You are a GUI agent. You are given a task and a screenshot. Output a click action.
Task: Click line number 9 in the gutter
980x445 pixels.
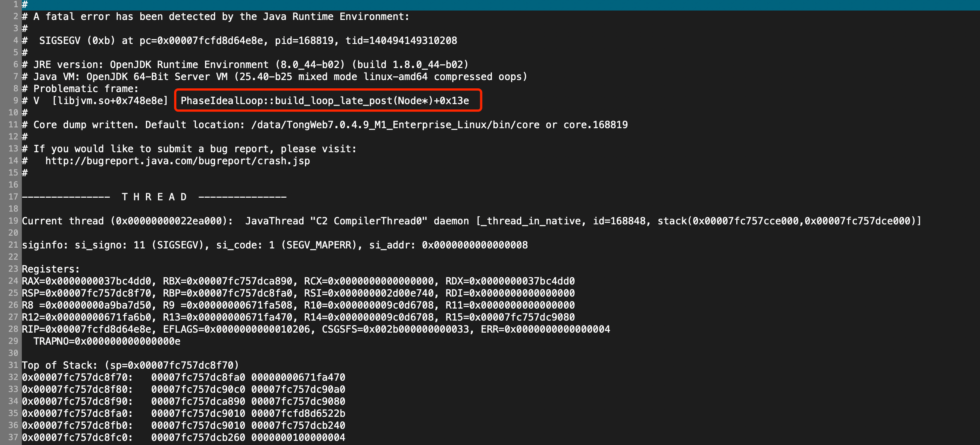coord(15,100)
